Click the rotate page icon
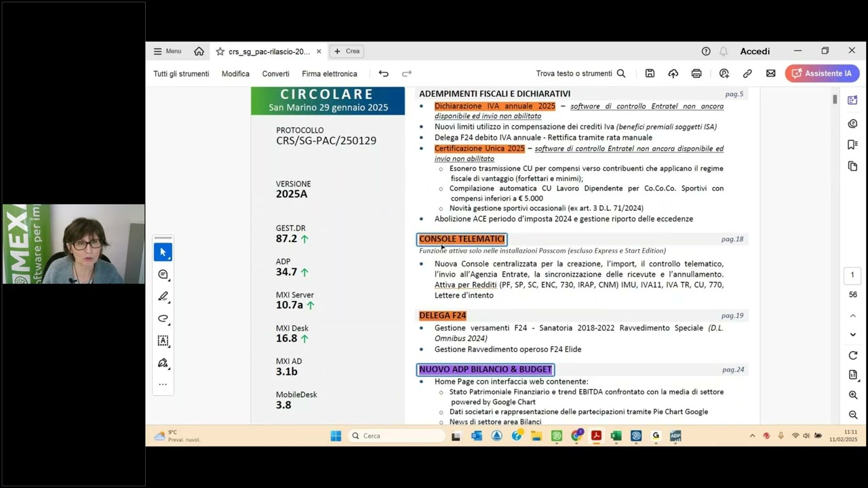 click(x=853, y=356)
